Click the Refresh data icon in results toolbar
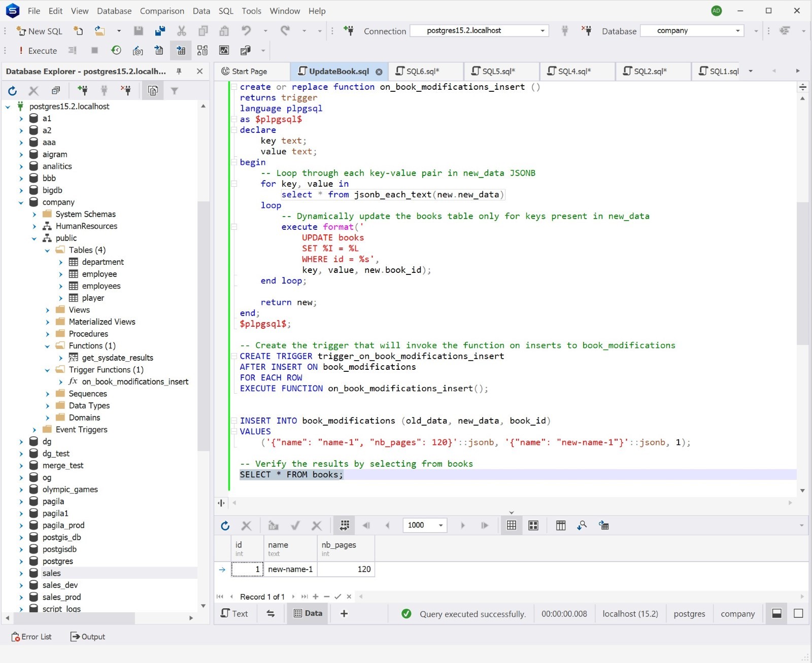The width and height of the screenshot is (812, 663). (225, 526)
